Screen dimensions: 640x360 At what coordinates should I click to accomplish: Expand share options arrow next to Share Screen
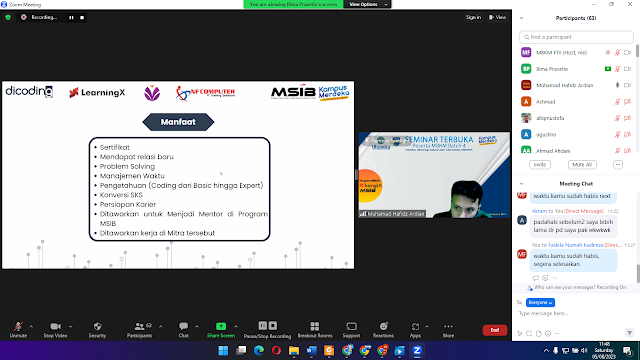(236, 327)
